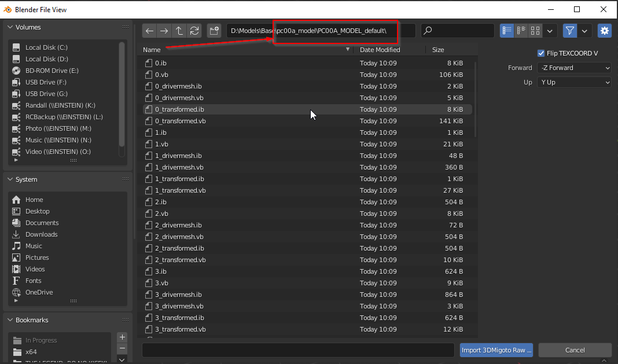Open Local Disk (C:) volume
This screenshot has height=364, width=618.
[x=64, y=47]
